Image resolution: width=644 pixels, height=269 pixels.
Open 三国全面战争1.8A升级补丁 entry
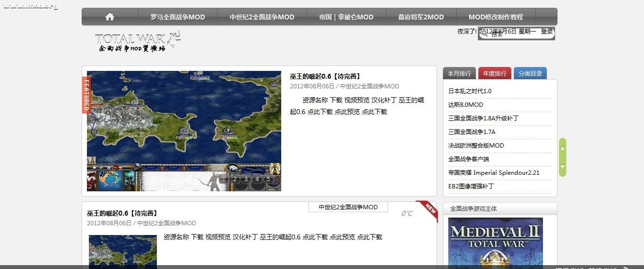(x=484, y=118)
